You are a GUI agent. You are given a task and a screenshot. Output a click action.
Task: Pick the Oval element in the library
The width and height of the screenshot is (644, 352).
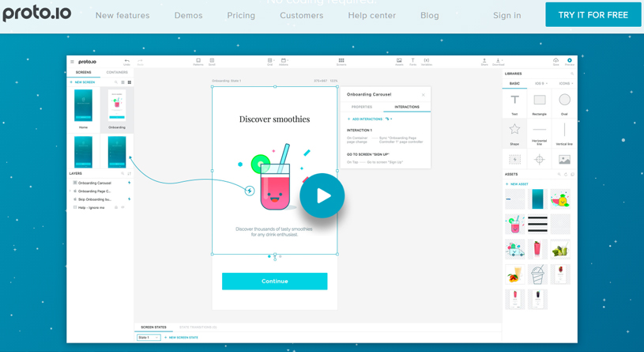tap(564, 100)
